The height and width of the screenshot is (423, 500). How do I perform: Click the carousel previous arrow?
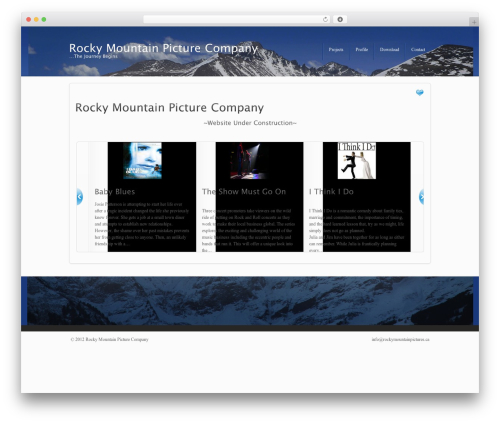[80, 197]
